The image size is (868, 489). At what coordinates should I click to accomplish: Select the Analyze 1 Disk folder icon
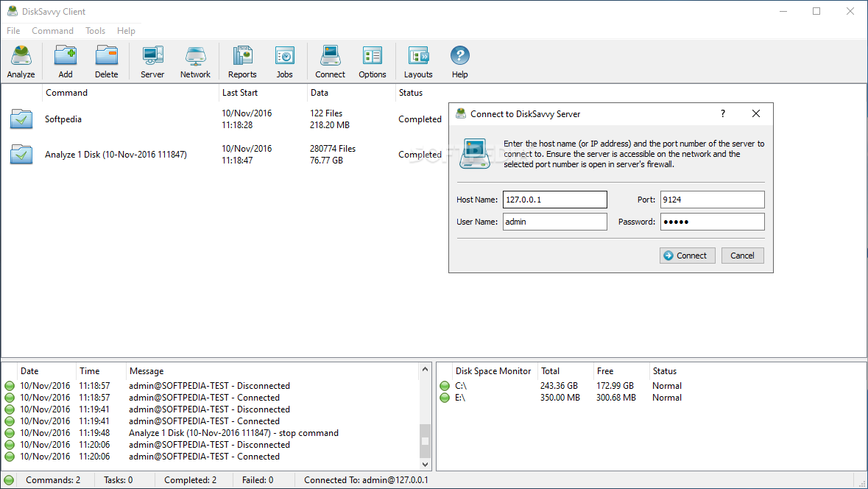21,155
